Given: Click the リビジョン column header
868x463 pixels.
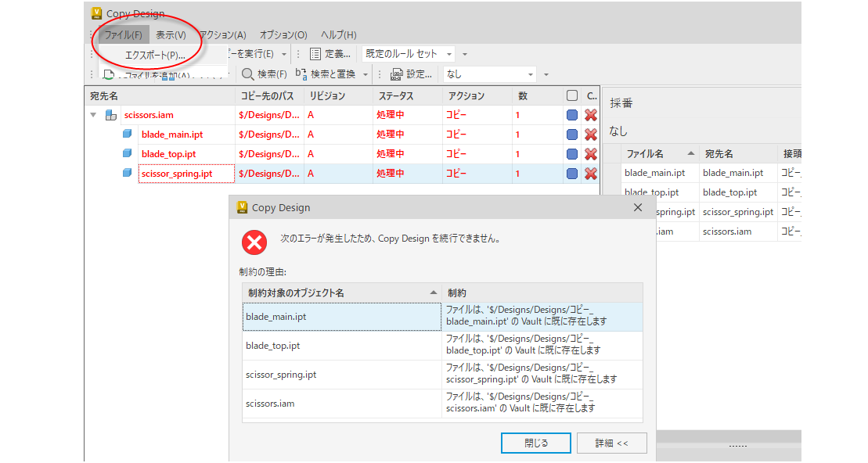Looking at the screenshot, I should pos(339,95).
